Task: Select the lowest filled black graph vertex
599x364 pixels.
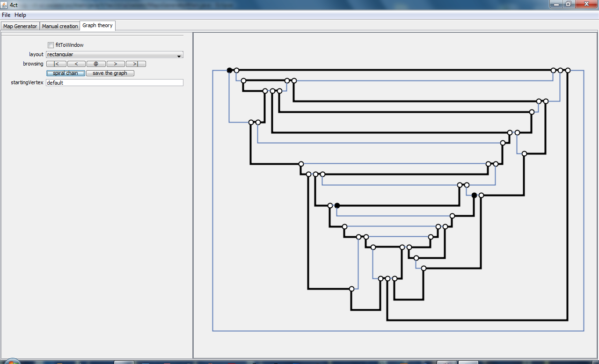Action: [x=337, y=205]
